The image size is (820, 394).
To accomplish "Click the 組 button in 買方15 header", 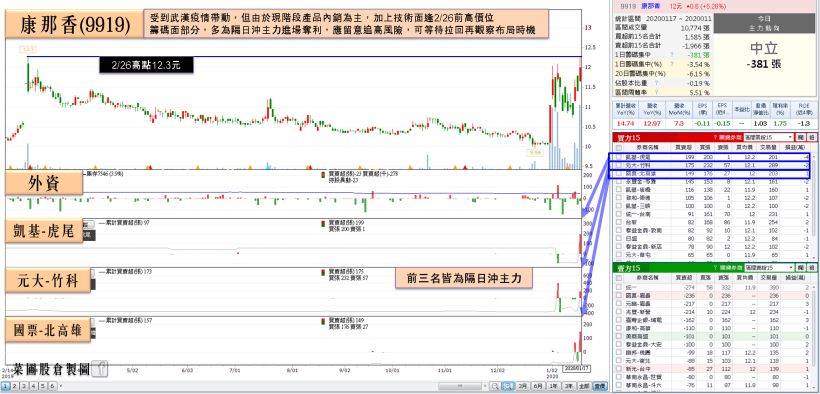I will [811, 137].
